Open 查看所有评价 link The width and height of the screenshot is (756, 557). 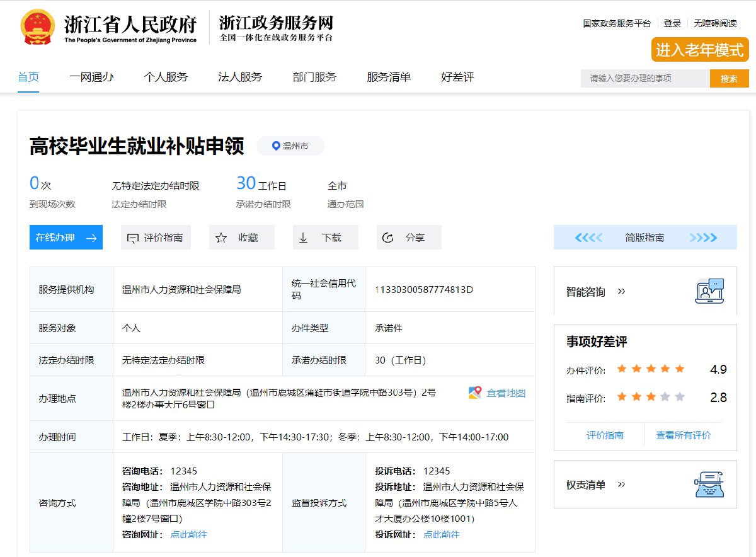[683, 435]
